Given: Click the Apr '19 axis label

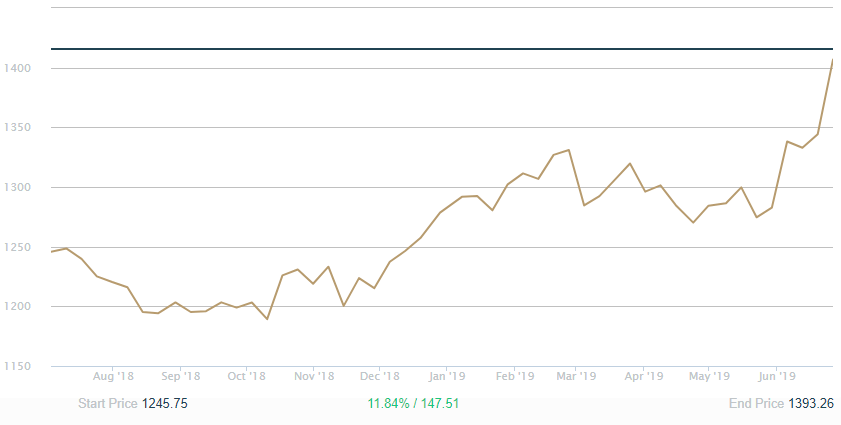Looking at the screenshot, I should 644,376.
